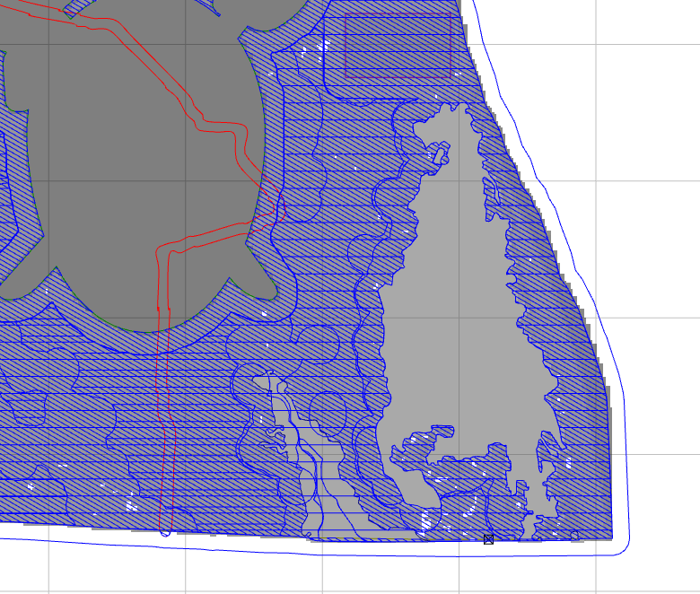Click the small tilted rectangle outline near gray polygon top
700x594 pixels.
pos(438,154)
